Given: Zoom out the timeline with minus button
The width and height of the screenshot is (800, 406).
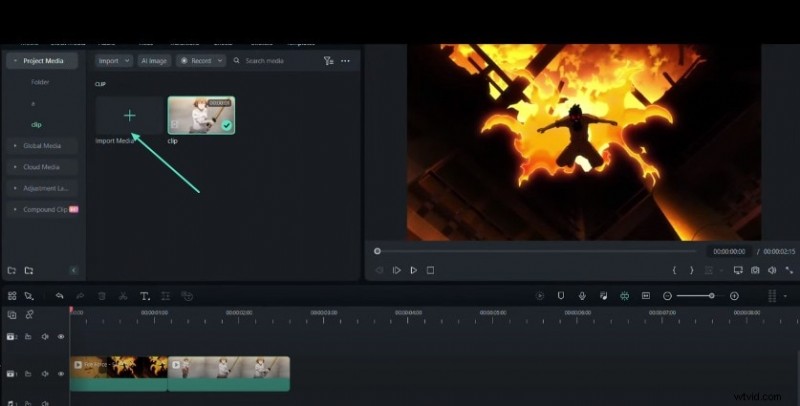Looking at the screenshot, I should (x=667, y=296).
